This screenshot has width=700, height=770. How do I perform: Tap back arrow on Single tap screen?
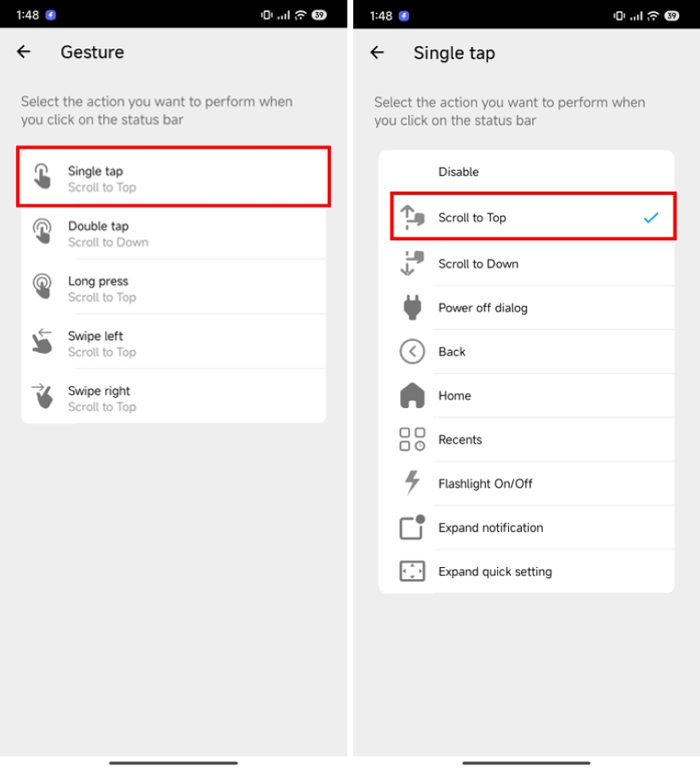(x=377, y=52)
